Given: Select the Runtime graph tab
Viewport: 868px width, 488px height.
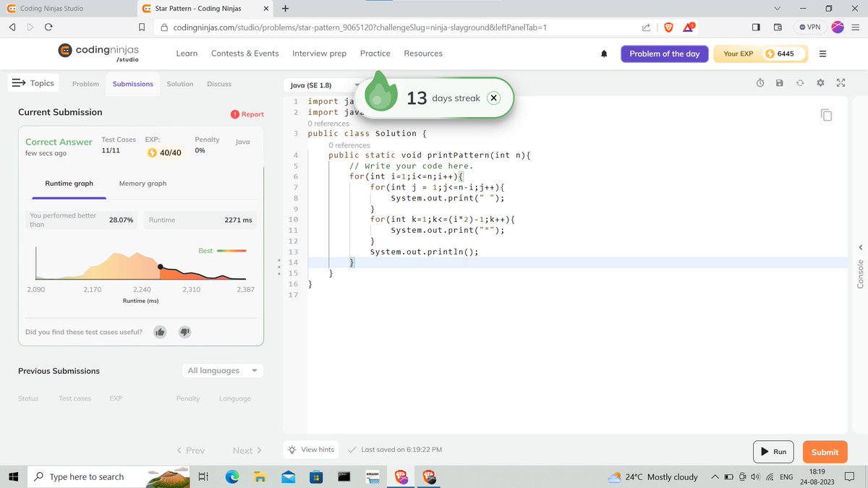Looking at the screenshot, I should 69,184.
